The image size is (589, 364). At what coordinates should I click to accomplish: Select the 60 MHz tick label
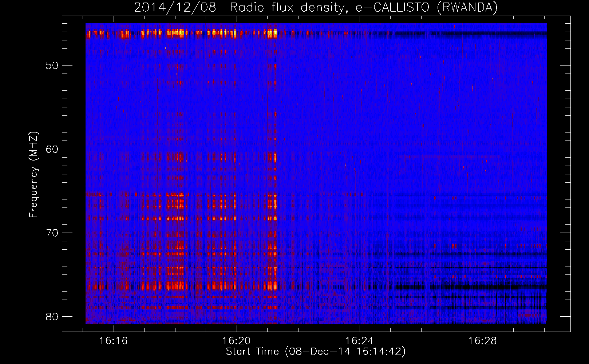pos(52,149)
